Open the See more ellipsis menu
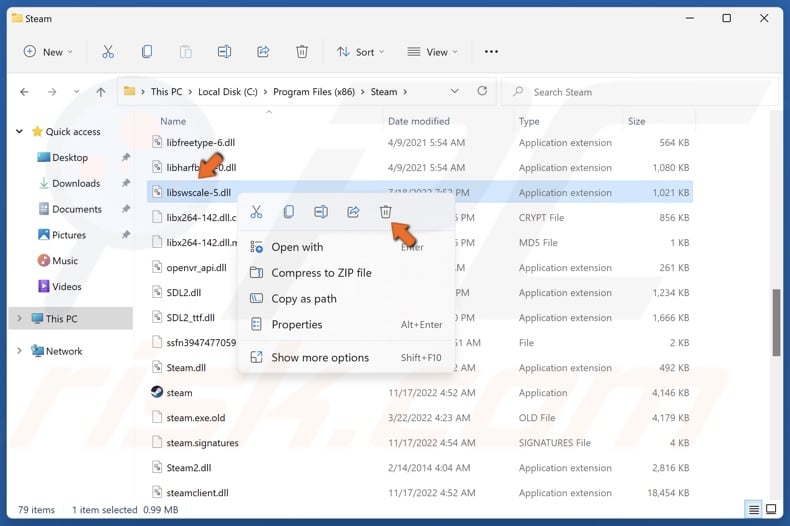Screen dimensions: 790x526 point(491,51)
